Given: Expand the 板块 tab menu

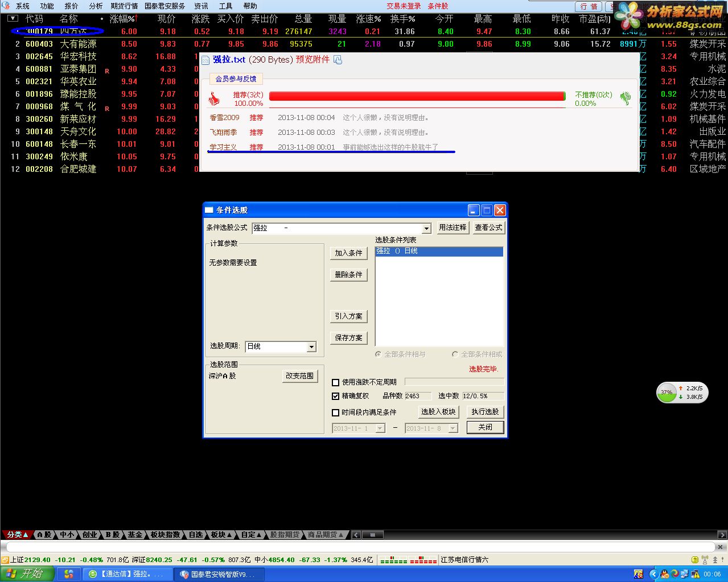Looking at the screenshot, I should click(222, 535).
